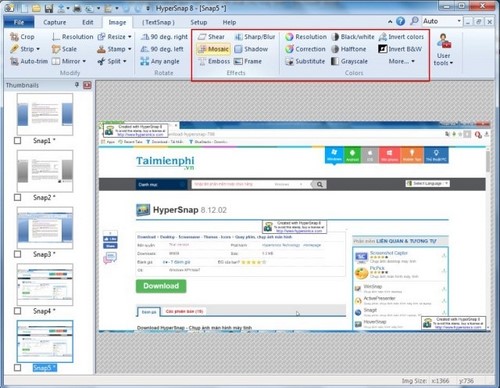Convert image to Grayscale
500x388 pixels.
[349, 61]
